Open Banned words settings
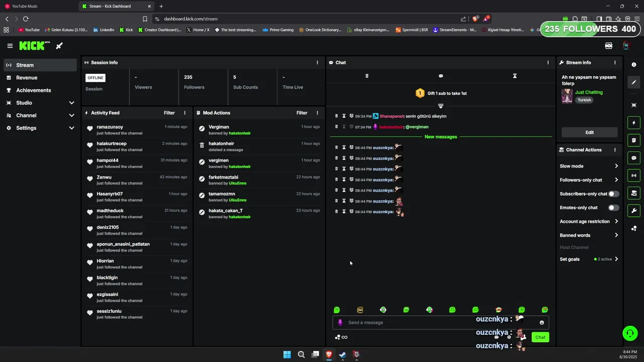The width and height of the screenshot is (644, 362). (x=589, y=235)
